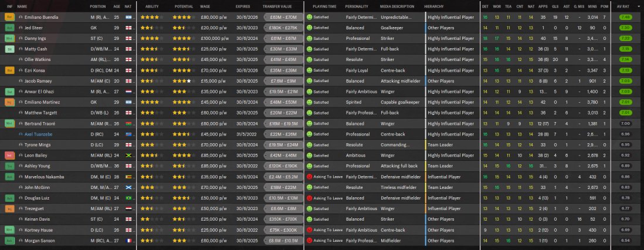The width and height of the screenshot is (644, 250).
Task: Click the 7.48 average rating badge
Action: coord(626,17)
